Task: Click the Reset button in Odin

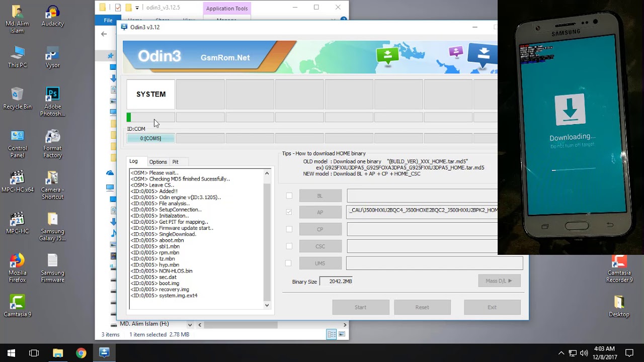Action: point(422,307)
